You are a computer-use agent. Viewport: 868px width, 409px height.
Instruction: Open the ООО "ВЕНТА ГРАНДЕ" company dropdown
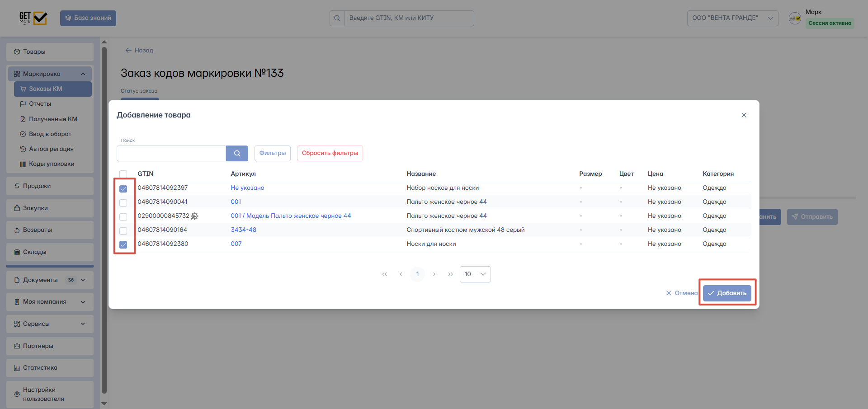tap(732, 18)
